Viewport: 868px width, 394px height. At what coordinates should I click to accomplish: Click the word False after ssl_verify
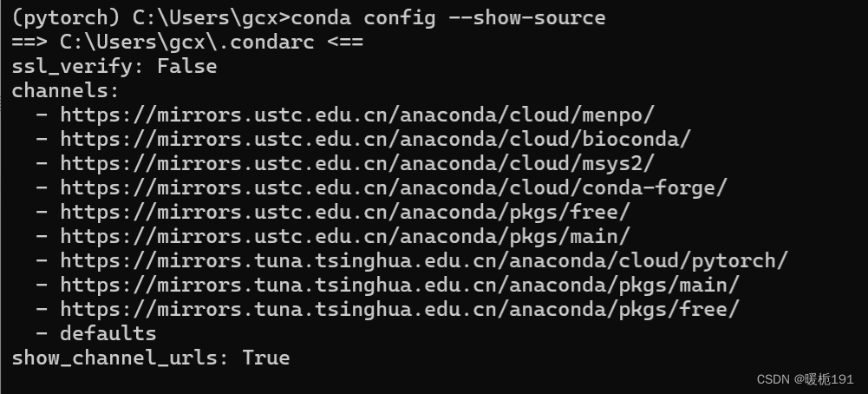pos(187,67)
